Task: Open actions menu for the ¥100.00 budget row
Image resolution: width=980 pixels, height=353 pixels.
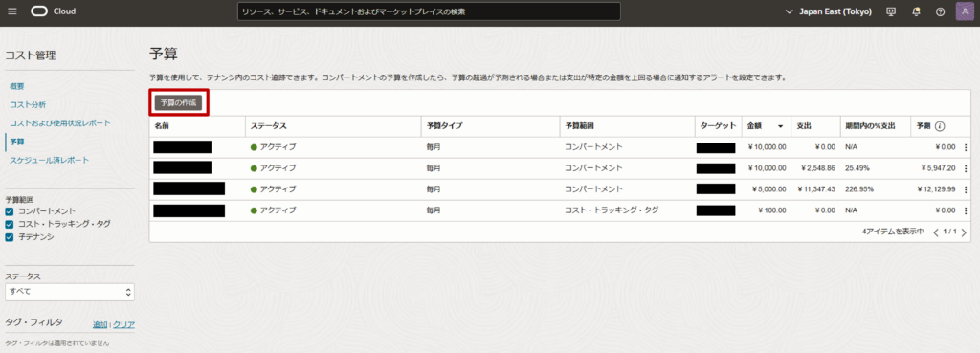Action: [x=966, y=210]
